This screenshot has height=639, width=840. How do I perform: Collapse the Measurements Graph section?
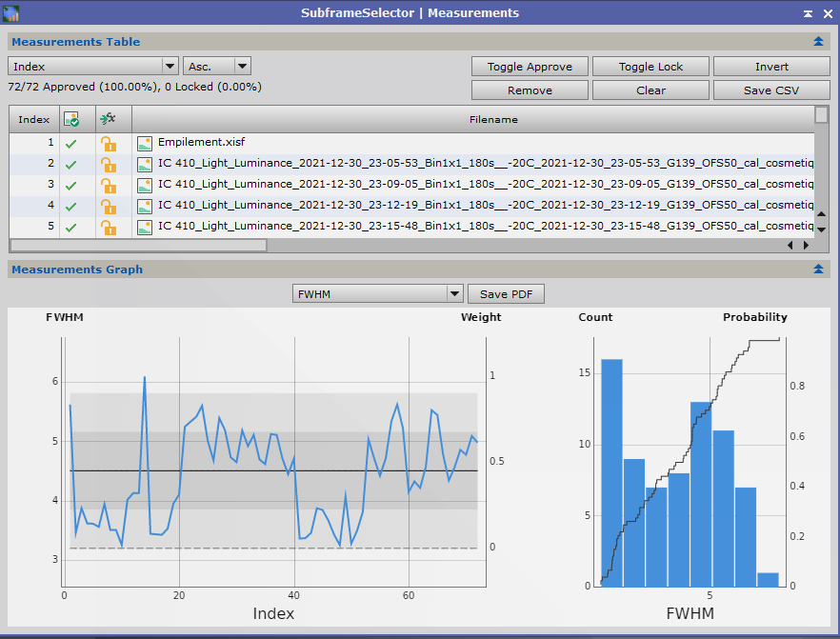818,270
